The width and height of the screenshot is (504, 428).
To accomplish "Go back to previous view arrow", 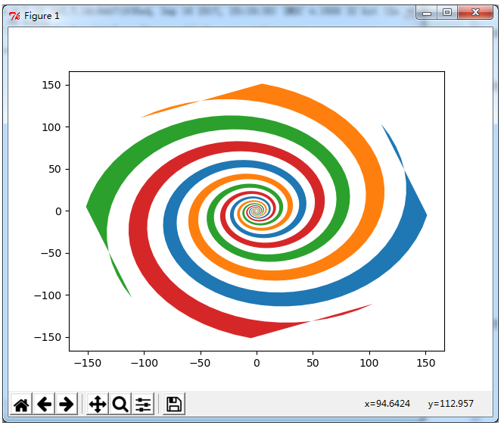I will coord(44,405).
